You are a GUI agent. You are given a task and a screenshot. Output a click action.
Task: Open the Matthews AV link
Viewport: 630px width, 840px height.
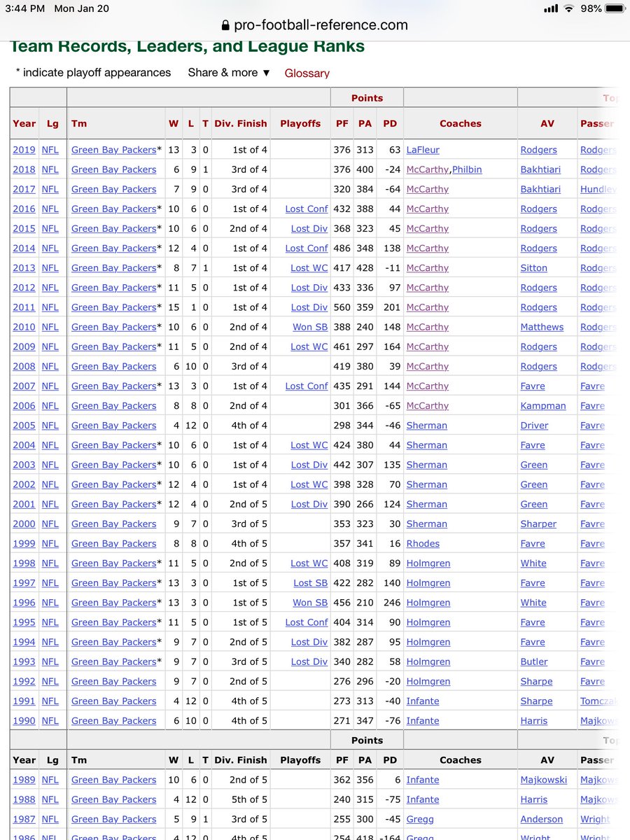tap(542, 327)
